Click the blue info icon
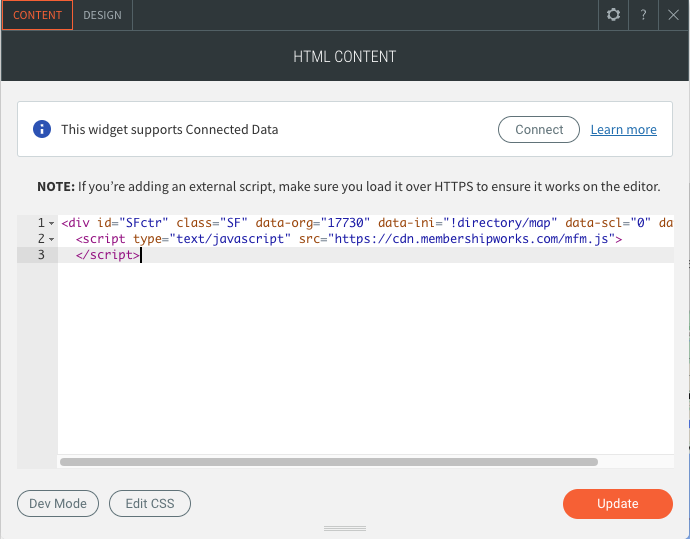This screenshot has width=690, height=539. [42, 129]
